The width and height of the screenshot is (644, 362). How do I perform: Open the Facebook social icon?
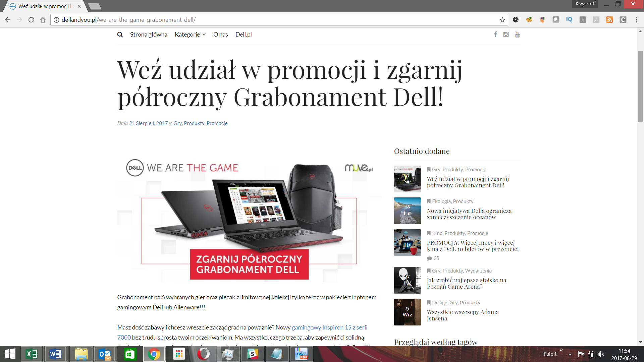tap(495, 34)
